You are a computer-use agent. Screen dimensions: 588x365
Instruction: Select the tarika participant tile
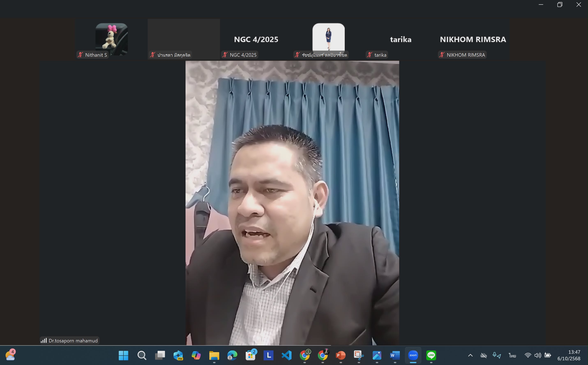[401, 39]
